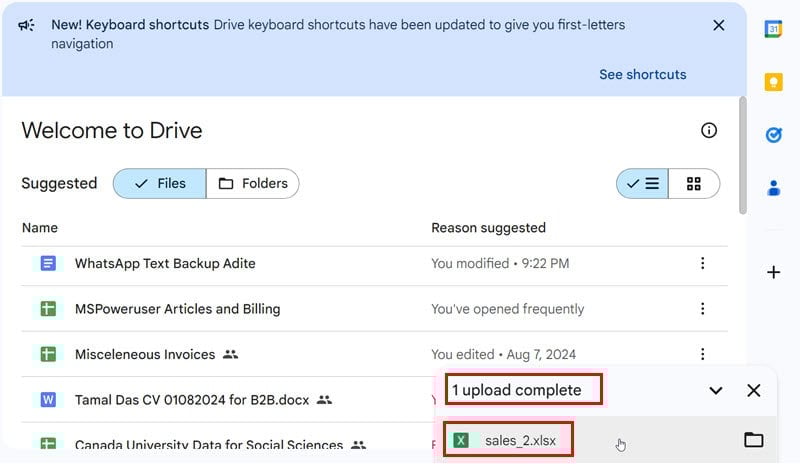
Task: Follow the See shortcuts link
Action: 642,75
